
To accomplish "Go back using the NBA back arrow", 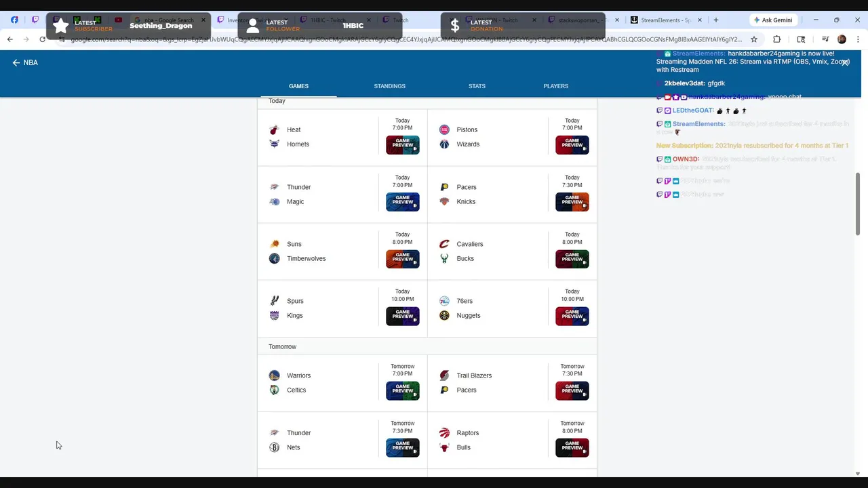I will [x=16, y=62].
